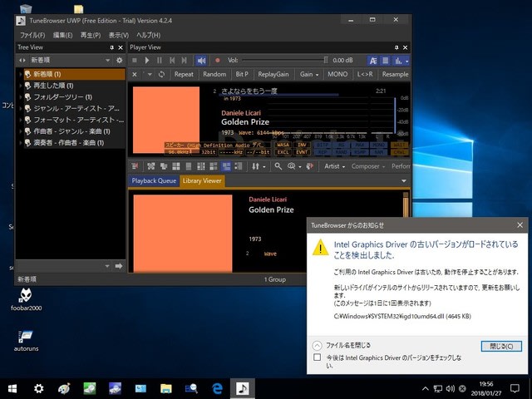This screenshot has width=532, height=399.
Task: Skip to next track
Action: point(185,61)
